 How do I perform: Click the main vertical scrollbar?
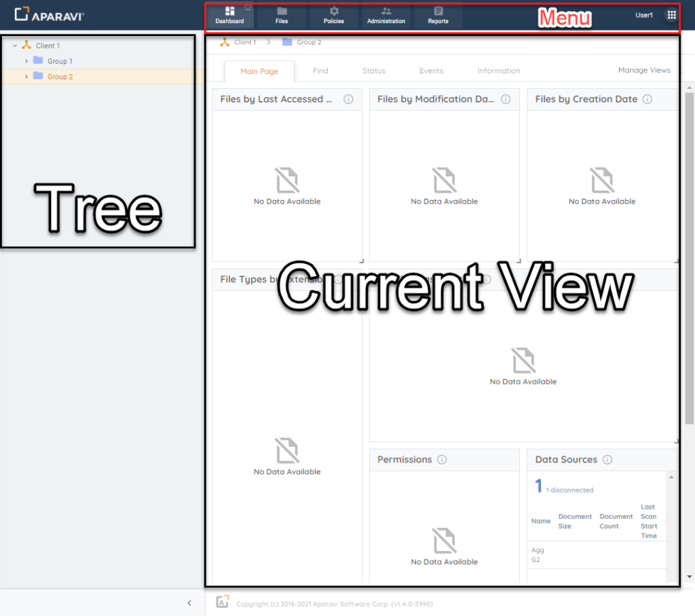(x=690, y=258)
